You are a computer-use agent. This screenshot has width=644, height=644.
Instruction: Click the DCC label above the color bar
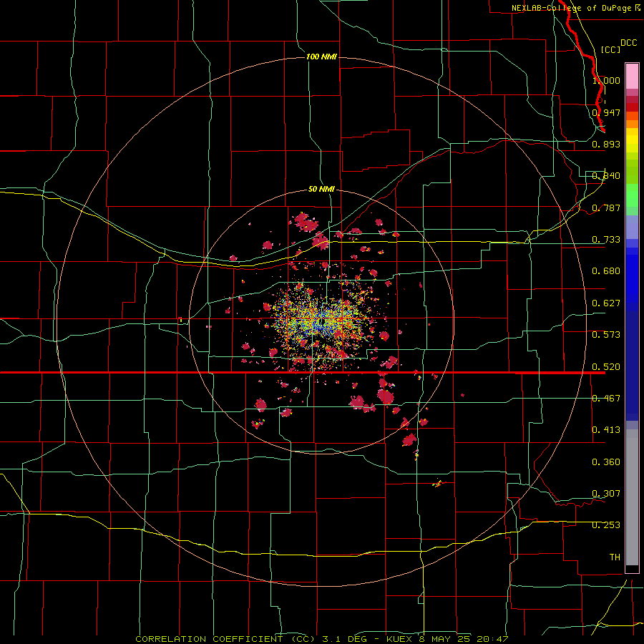point(628,43)
